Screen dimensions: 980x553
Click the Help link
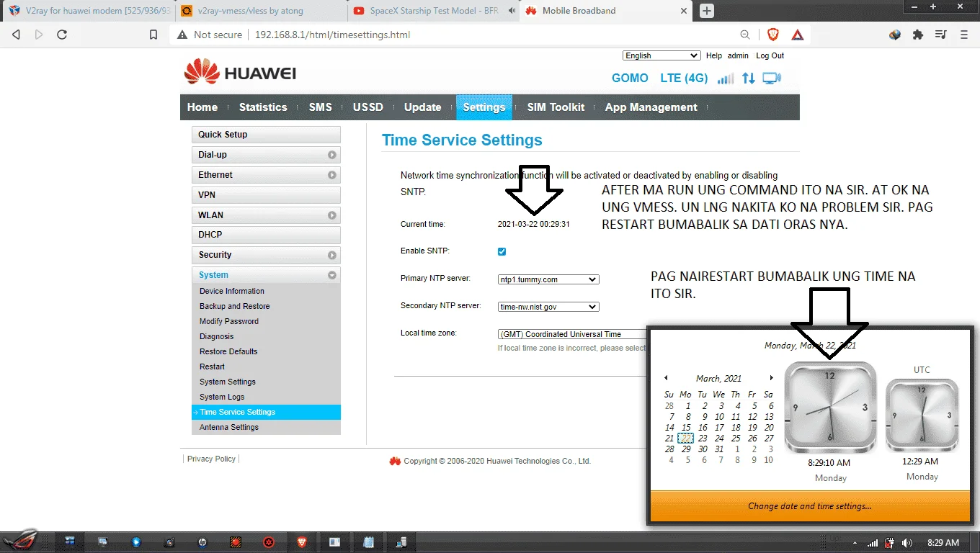click(714, 55)
